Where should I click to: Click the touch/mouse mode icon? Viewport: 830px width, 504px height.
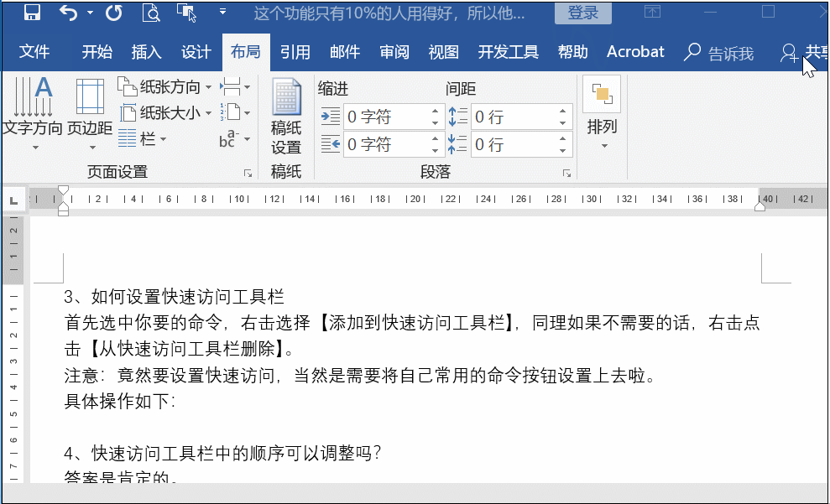(x=187, y=13)
